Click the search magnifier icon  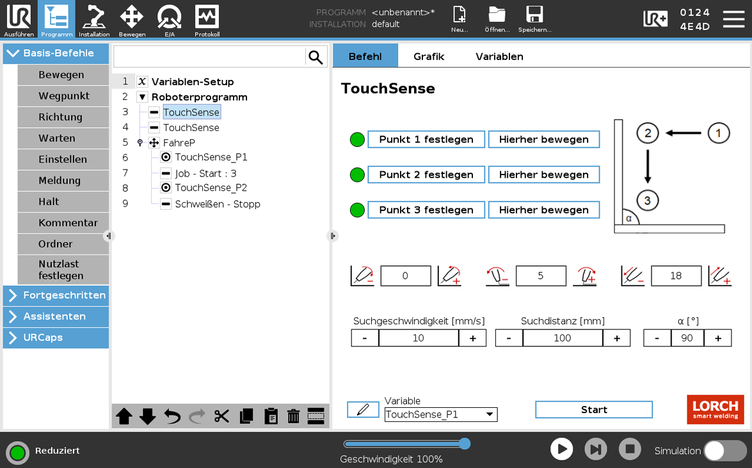[x=315, y=57]
